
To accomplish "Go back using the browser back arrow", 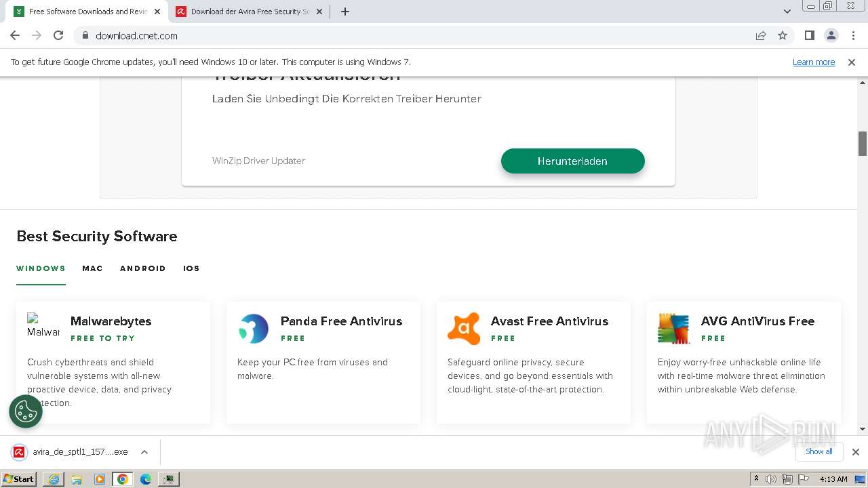I will [15, 35].
